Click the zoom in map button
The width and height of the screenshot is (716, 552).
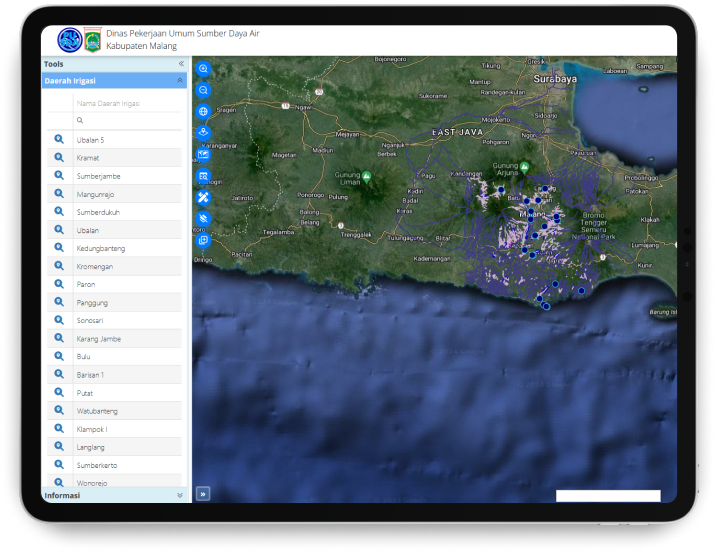coord(204,69)
